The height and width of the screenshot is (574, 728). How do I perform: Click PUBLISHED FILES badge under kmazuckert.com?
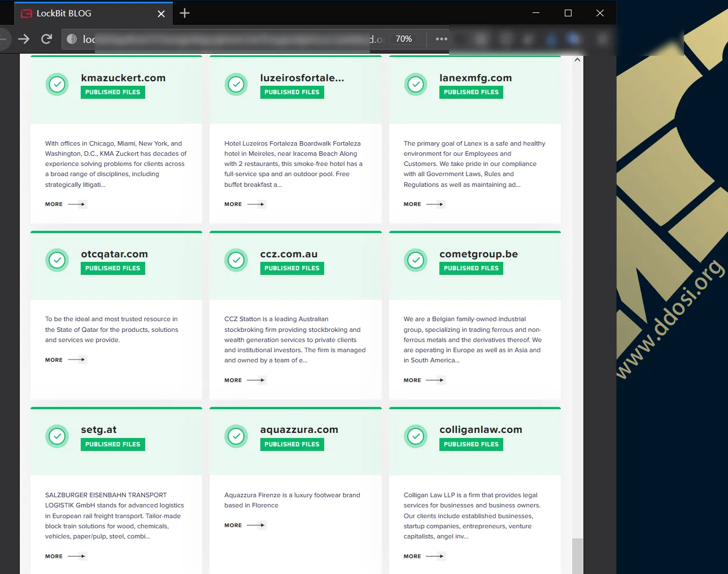(113, 92)
